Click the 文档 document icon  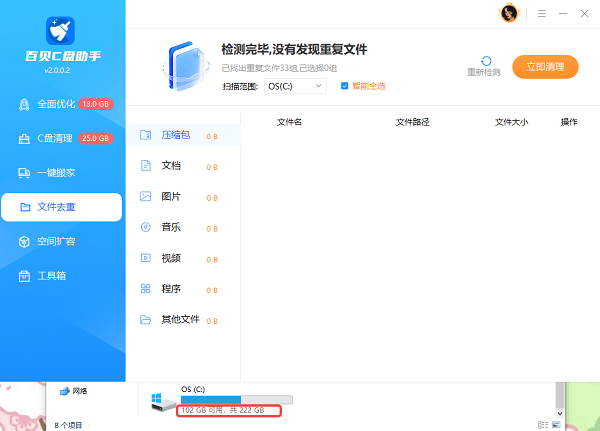(x=146, y=166)
